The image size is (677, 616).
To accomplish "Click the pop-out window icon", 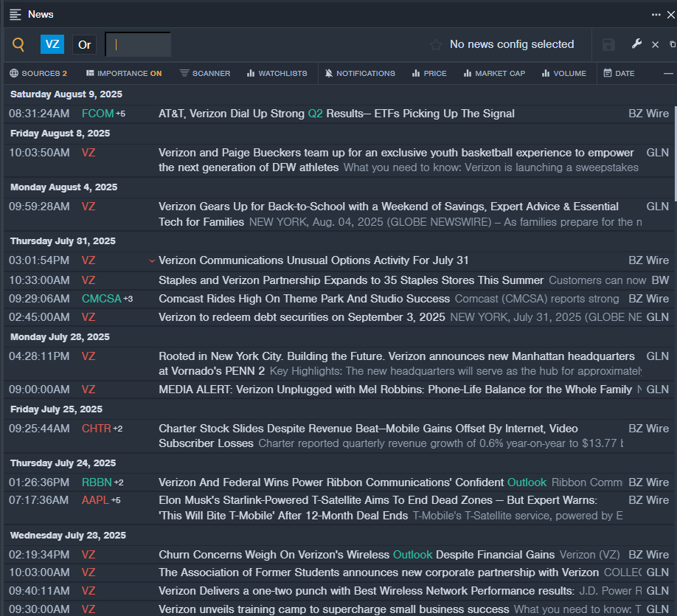I will tap(673, 44).
